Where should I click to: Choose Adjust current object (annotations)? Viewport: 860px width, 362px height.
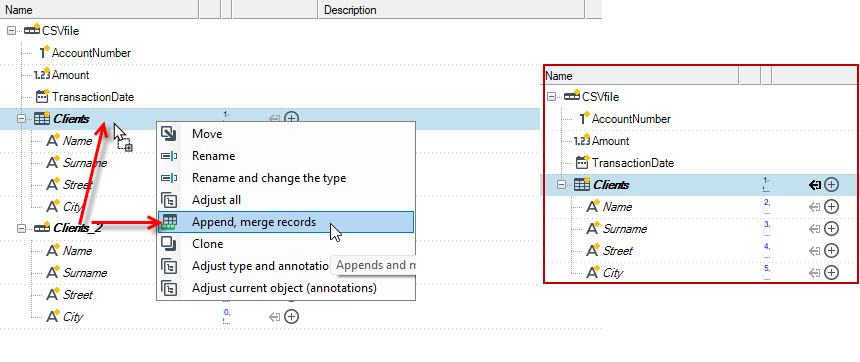tap(286, 288)
